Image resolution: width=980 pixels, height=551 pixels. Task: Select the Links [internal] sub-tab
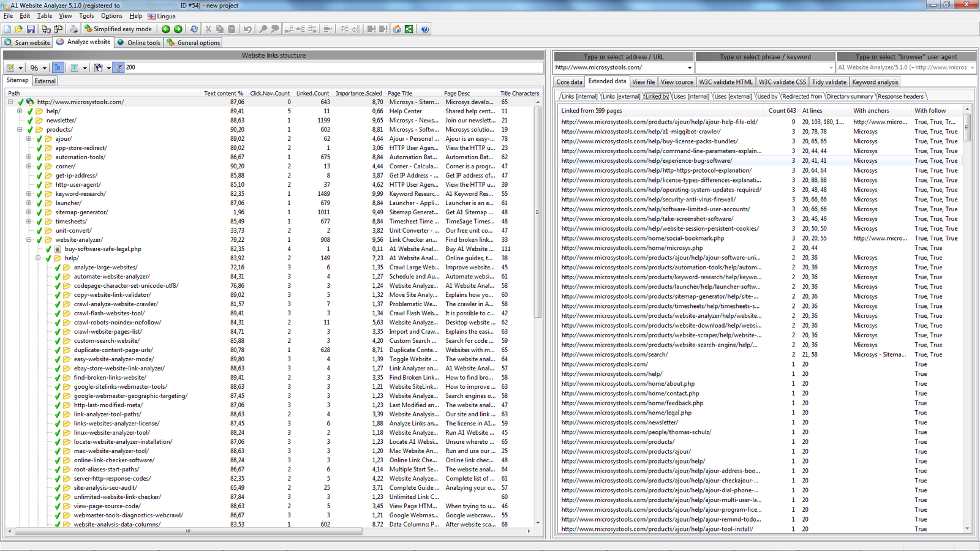(579, 96)
